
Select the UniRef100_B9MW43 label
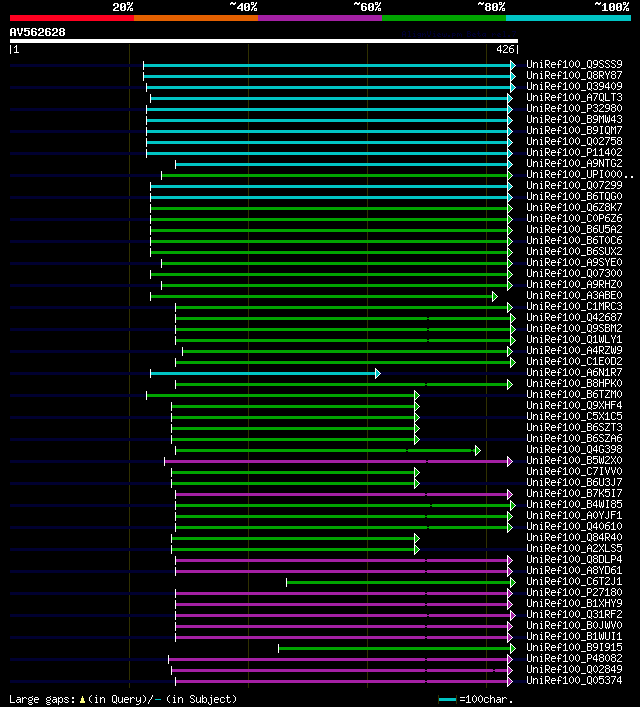click(x=574, y=119)
